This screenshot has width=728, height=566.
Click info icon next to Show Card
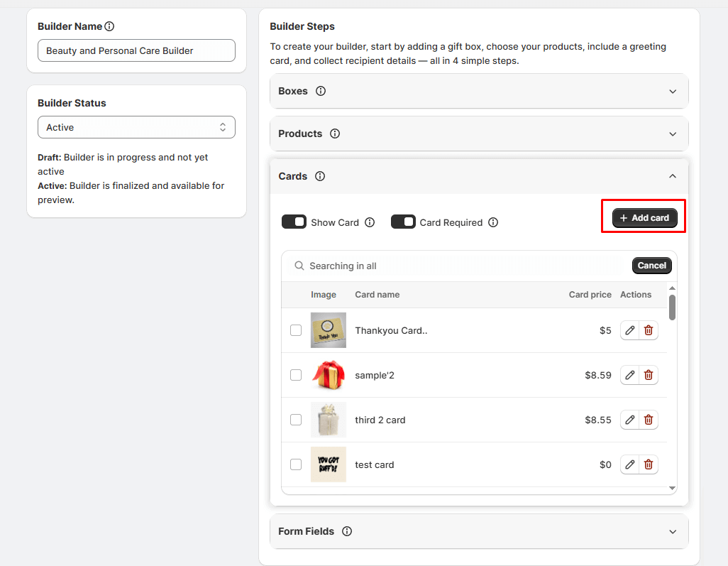point(370,222)
